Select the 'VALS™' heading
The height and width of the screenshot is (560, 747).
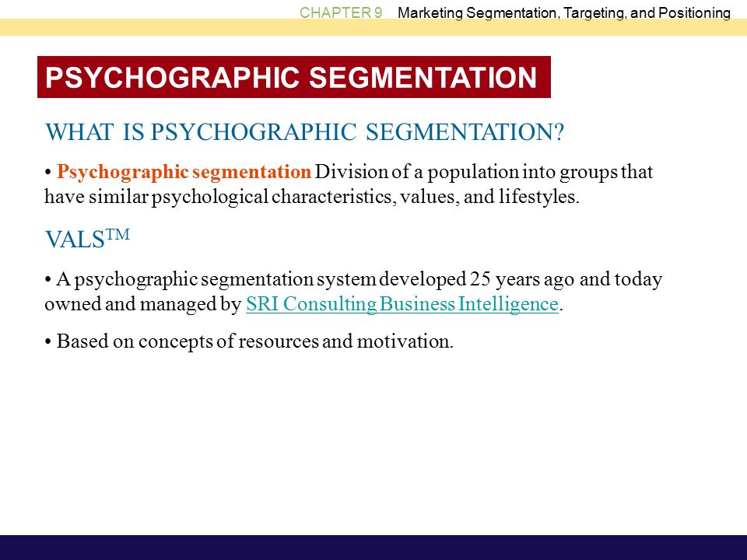point(87,239)
